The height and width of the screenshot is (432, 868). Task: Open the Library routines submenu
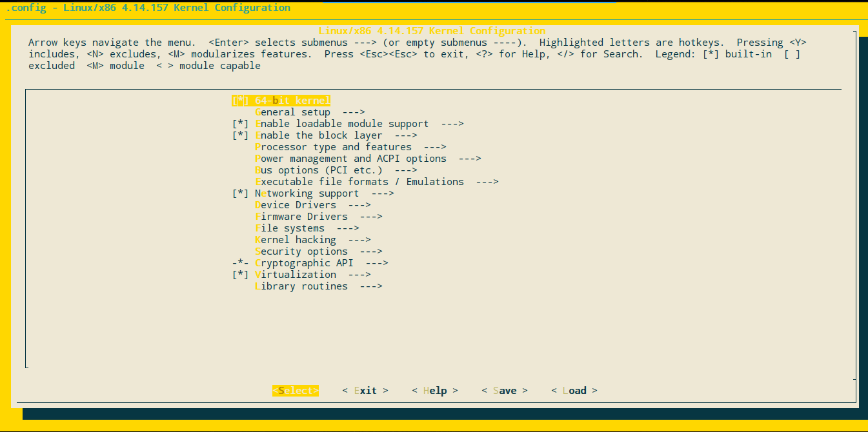tap(301, 286)
